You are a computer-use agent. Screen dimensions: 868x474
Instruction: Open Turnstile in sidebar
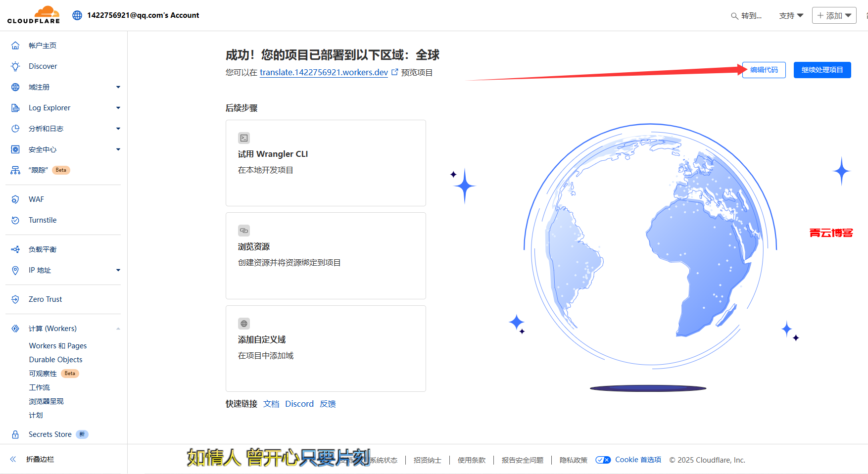(43, 220)
